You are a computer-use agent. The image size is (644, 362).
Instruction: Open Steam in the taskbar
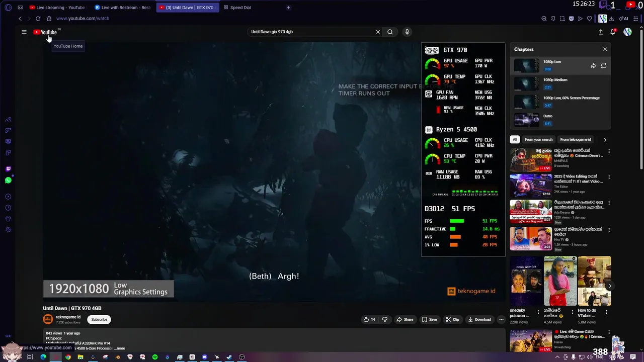tap(229, 357)
